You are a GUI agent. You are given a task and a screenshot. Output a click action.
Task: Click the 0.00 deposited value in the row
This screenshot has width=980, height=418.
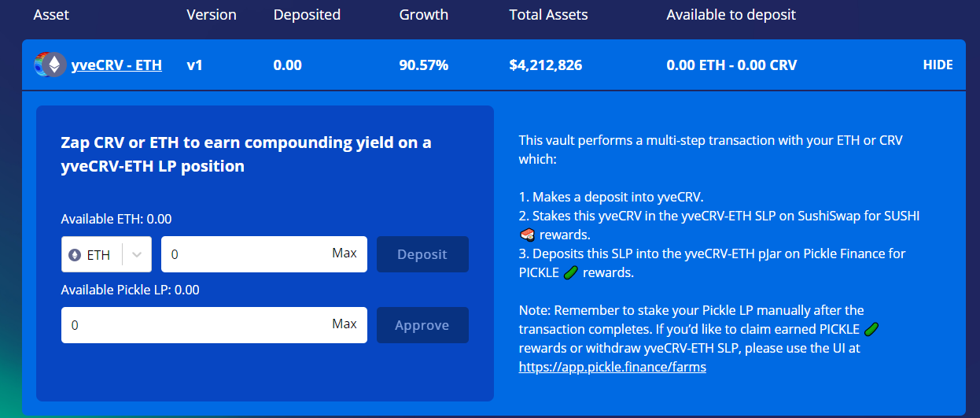coord(288,65)
